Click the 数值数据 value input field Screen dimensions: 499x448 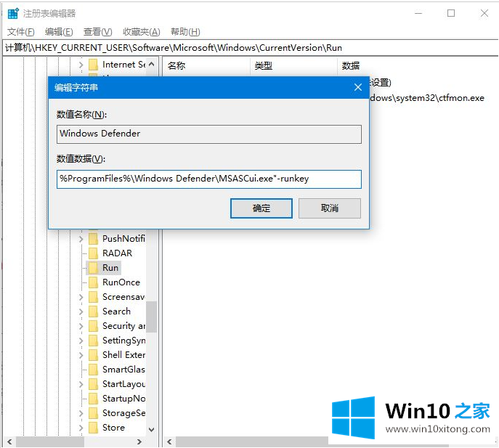[209, 179]
